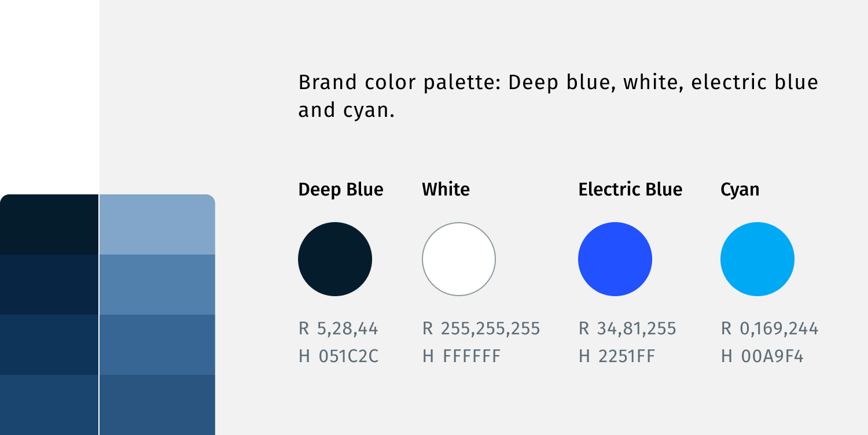
Task: Pick third tile in lighter right column
Action: [157, 345]
